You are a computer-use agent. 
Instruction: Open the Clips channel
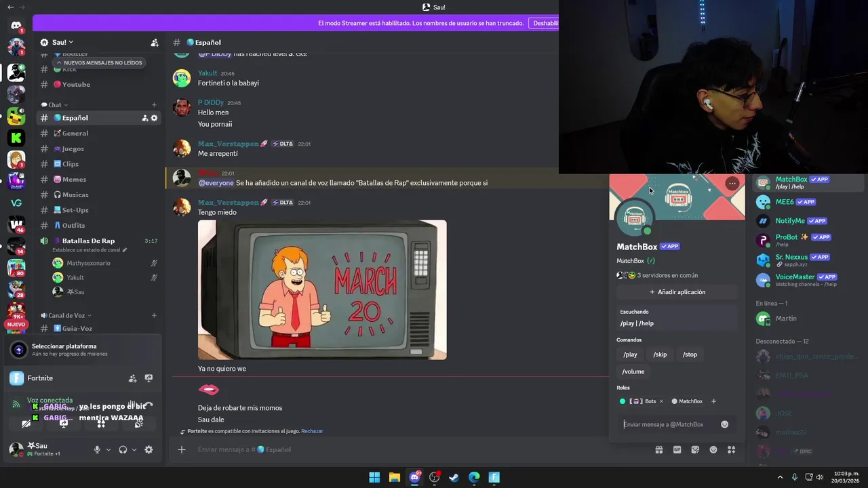tap(100, 164)
